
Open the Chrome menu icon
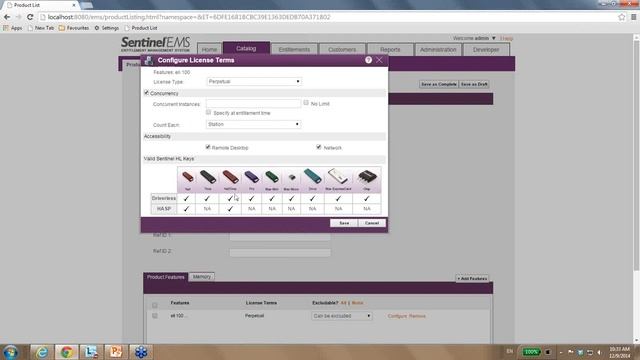point(633,17)
